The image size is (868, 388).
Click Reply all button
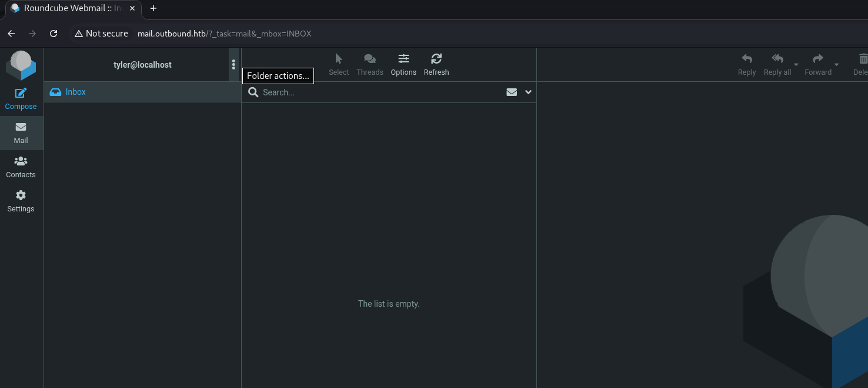[x=777, y=64]
